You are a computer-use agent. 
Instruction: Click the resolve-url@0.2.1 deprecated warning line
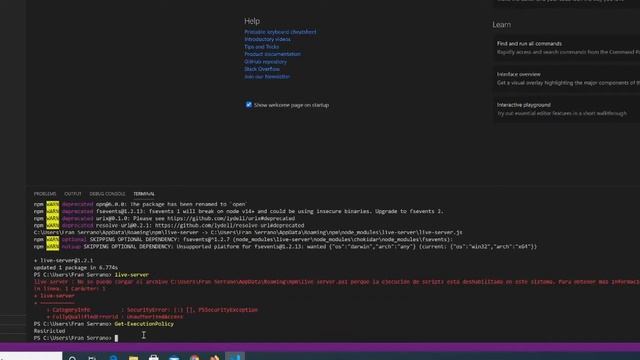[169, 225]
